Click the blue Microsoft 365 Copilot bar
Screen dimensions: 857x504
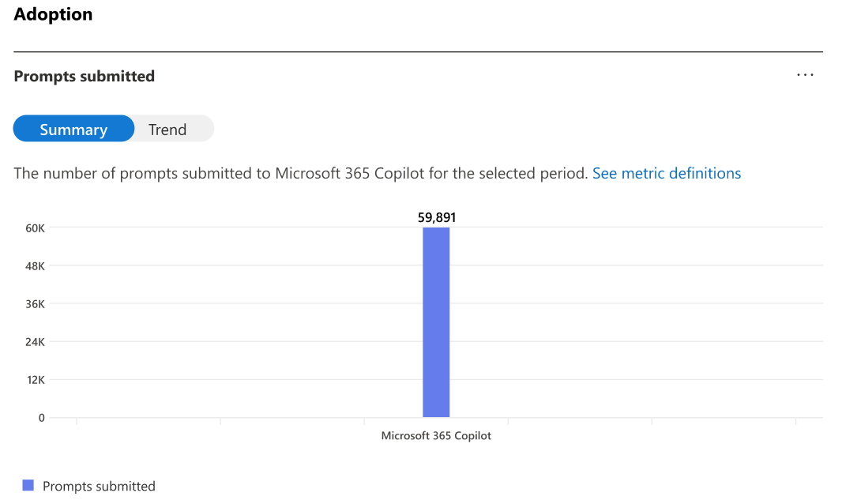point(436,322)
